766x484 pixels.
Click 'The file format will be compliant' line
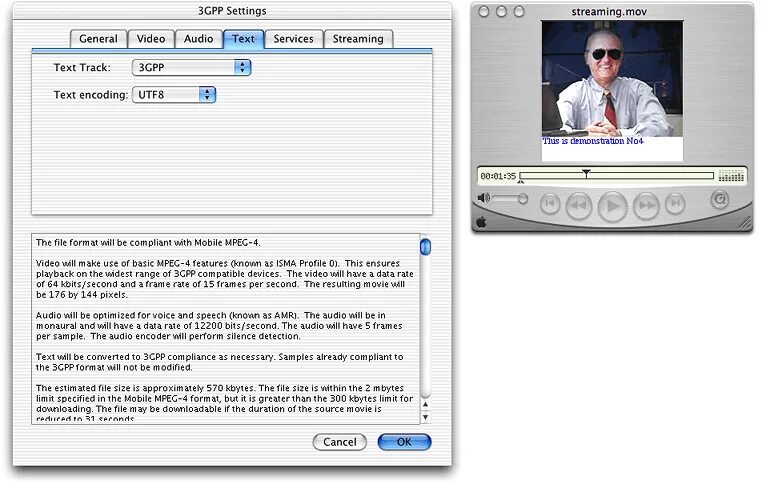(x=148, y=243)
